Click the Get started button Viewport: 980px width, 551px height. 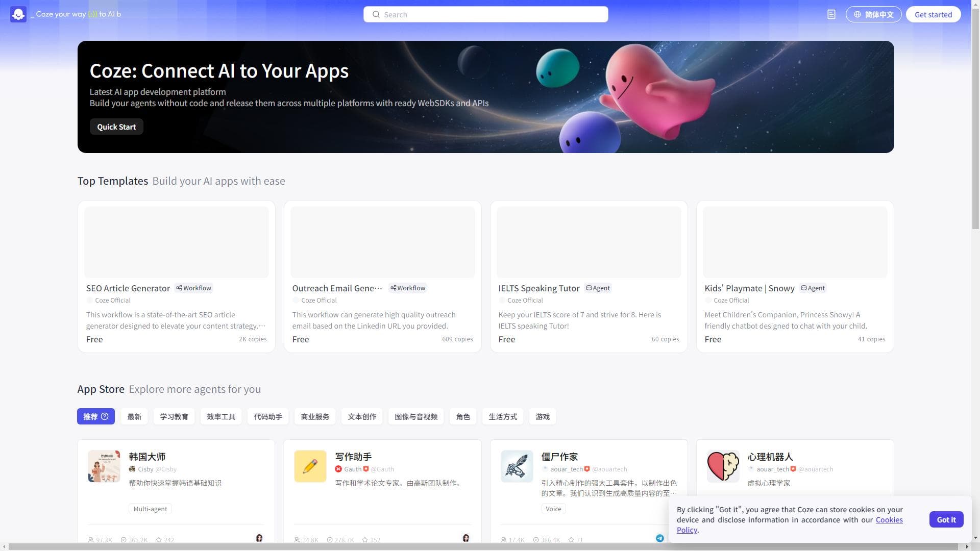click(933, 14)
